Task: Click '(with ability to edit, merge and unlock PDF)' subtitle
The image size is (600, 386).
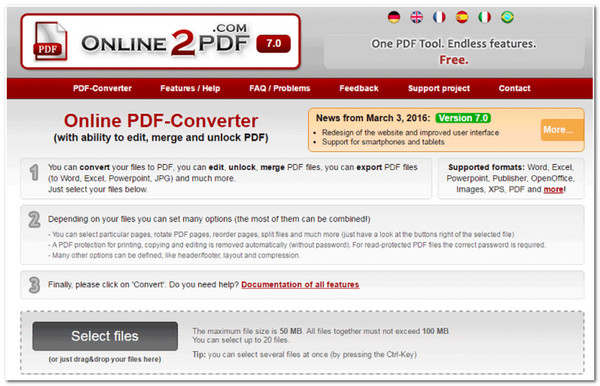Action: 161,138
